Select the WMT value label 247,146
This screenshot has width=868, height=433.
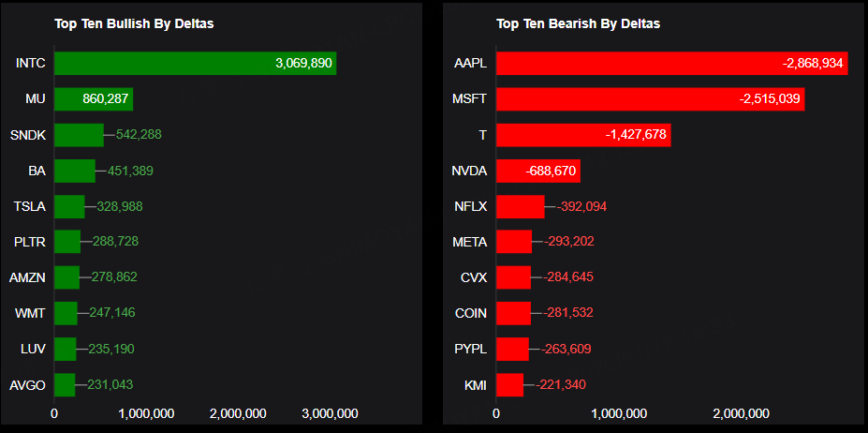(112, 313)
